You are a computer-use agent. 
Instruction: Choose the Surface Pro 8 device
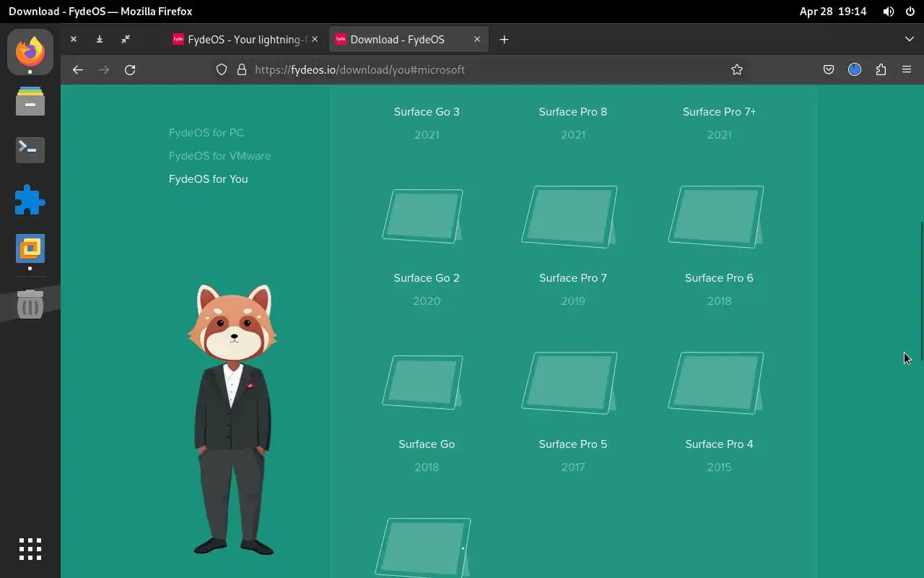pos(573,111)
